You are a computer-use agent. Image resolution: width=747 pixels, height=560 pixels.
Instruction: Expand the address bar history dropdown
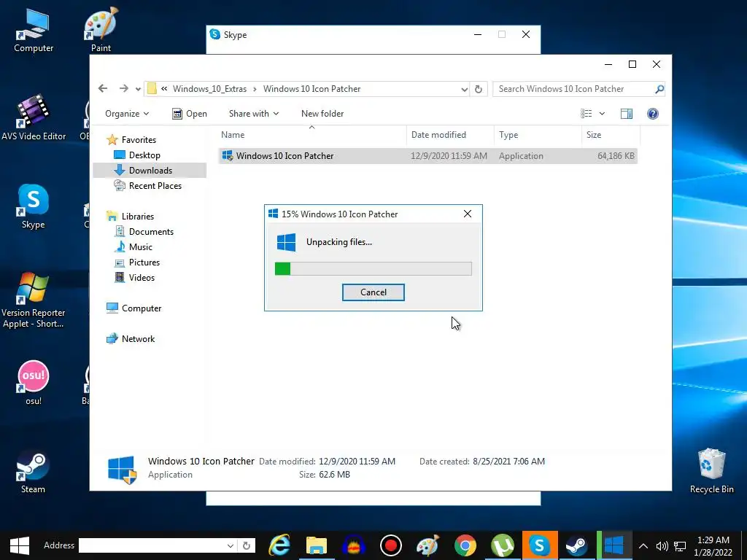[464, 89]
